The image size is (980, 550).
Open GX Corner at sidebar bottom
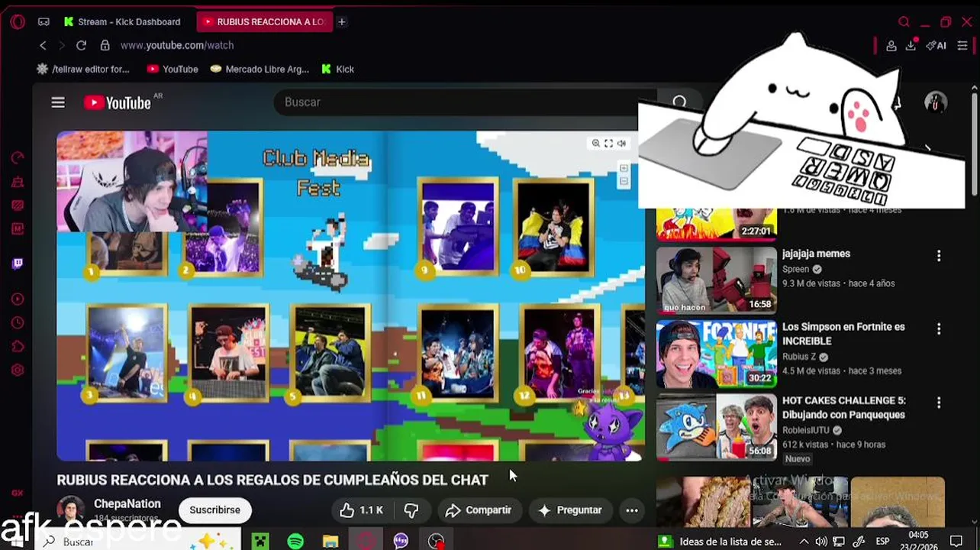click(18, 493)
